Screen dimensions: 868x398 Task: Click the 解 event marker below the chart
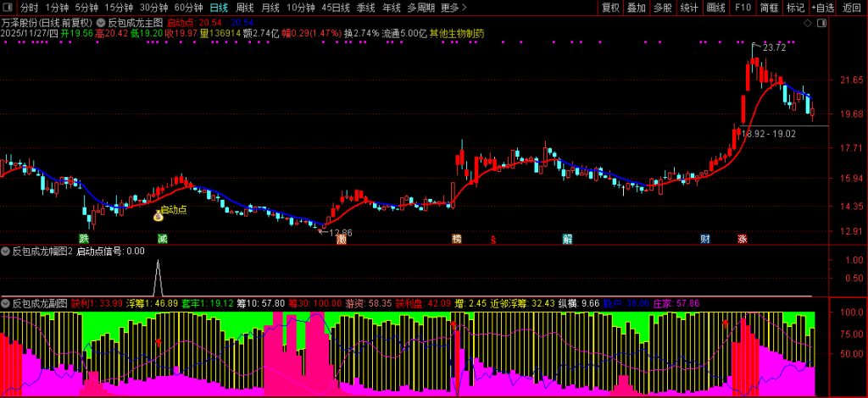pyautogui.click(x=567, y=239)
